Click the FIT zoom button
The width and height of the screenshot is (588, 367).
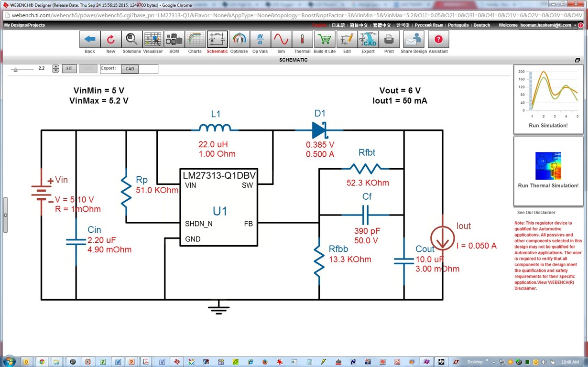69,69
